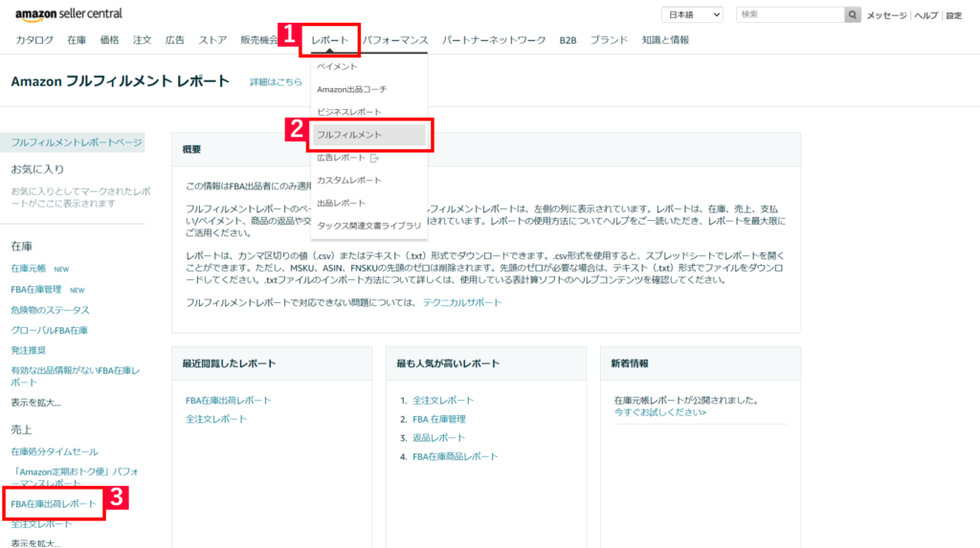
Task: Open the パートナーネットワーク menu
Action: pyautogui.click(x=494, y=40)
